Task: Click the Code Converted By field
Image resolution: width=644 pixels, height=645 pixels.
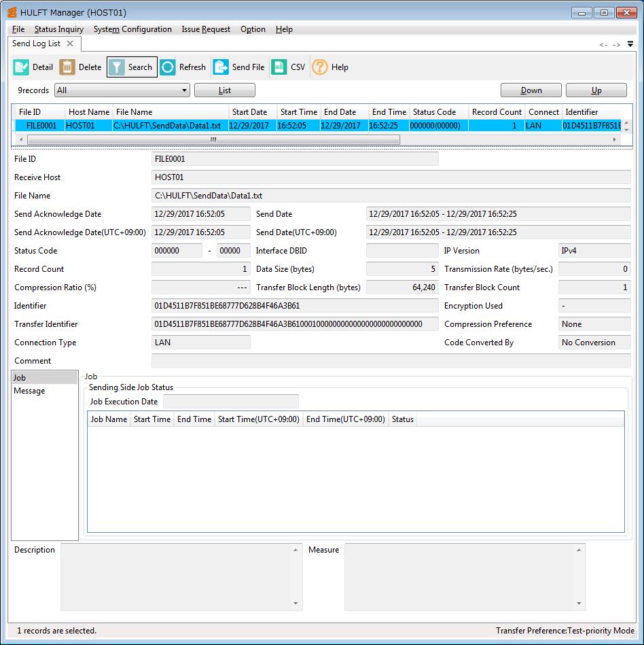Action: [594, 343]
